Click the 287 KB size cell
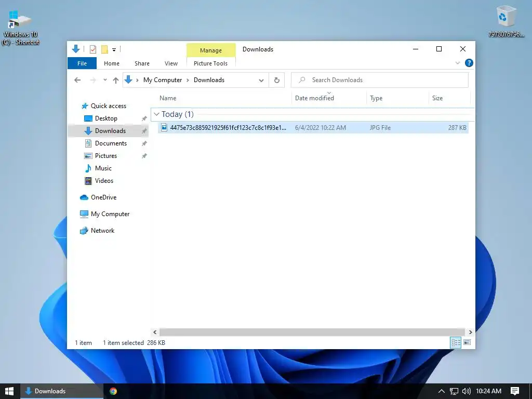Image resolution: width=532 pixels, height=399 pixels. (x=457, y=128)
